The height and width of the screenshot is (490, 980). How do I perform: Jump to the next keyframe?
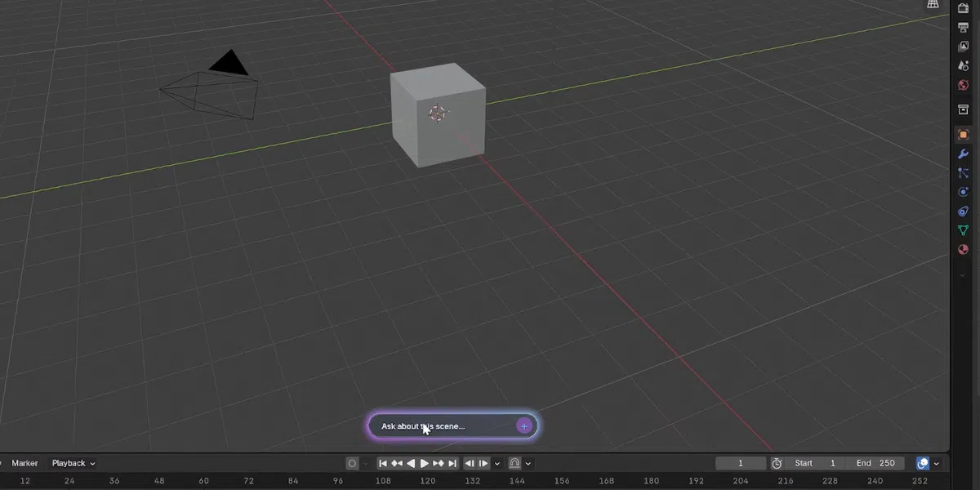pyautogui.click(x=438, y=463)
